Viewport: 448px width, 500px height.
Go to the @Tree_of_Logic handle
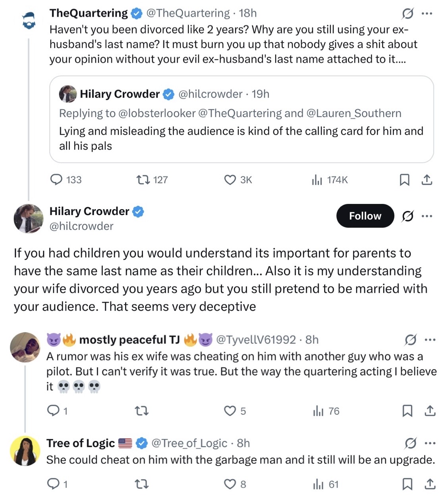click(189, 443)
